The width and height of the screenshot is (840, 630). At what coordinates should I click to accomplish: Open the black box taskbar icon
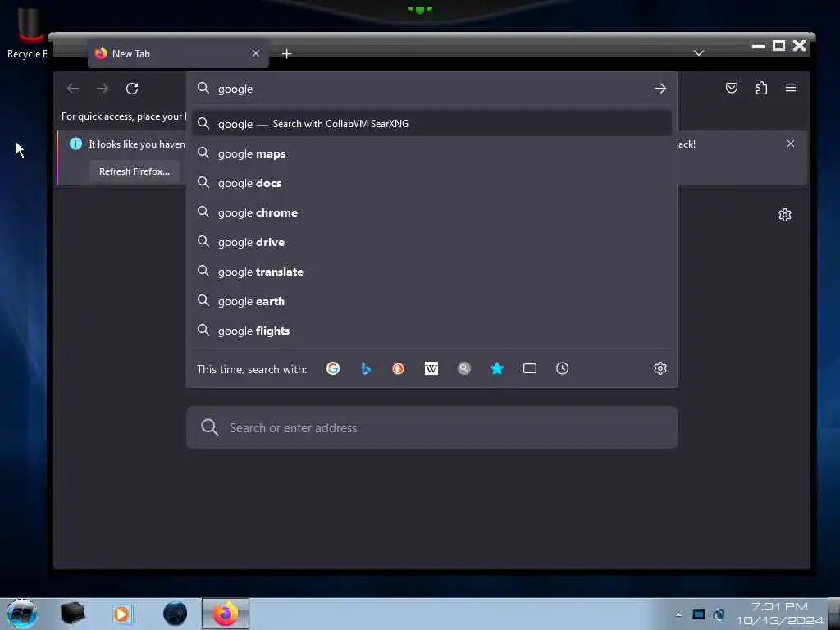pos(72,614)
